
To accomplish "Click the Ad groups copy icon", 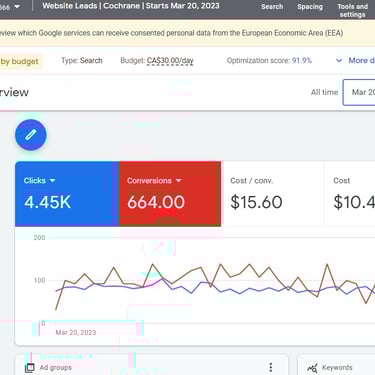I will (x=30, y=368).
